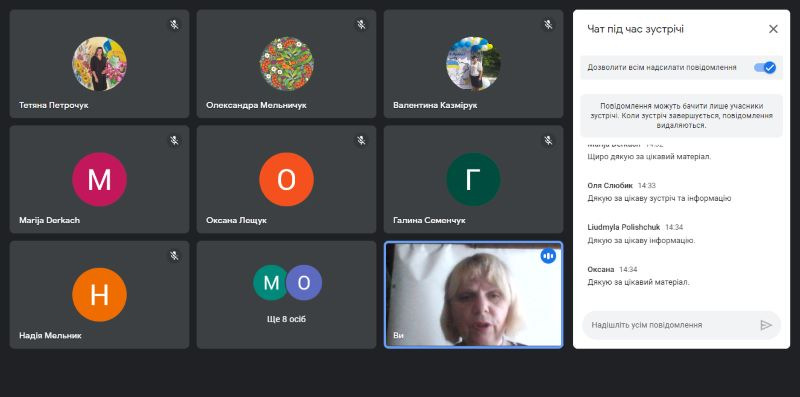Click the blue speaking indicator on your video
Viewport: 800px width, 397px height.
click(x=548, y=256)
